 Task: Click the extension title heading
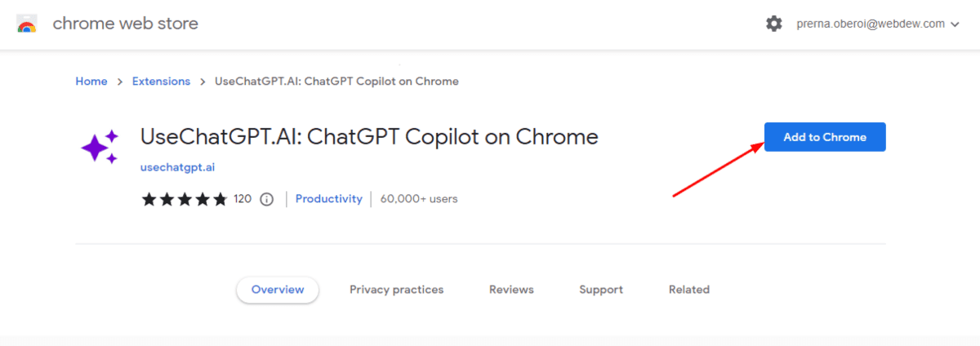[x=369, y=136]
